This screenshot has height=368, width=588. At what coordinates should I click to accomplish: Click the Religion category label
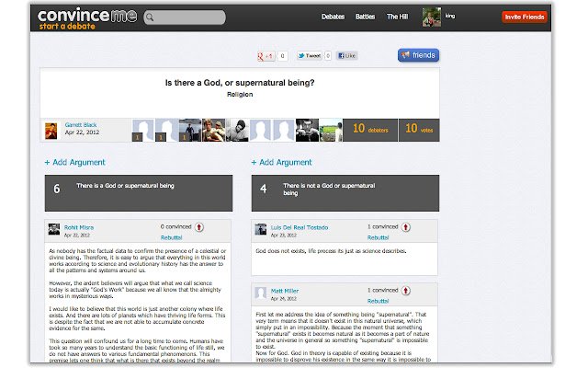point(240,95)
